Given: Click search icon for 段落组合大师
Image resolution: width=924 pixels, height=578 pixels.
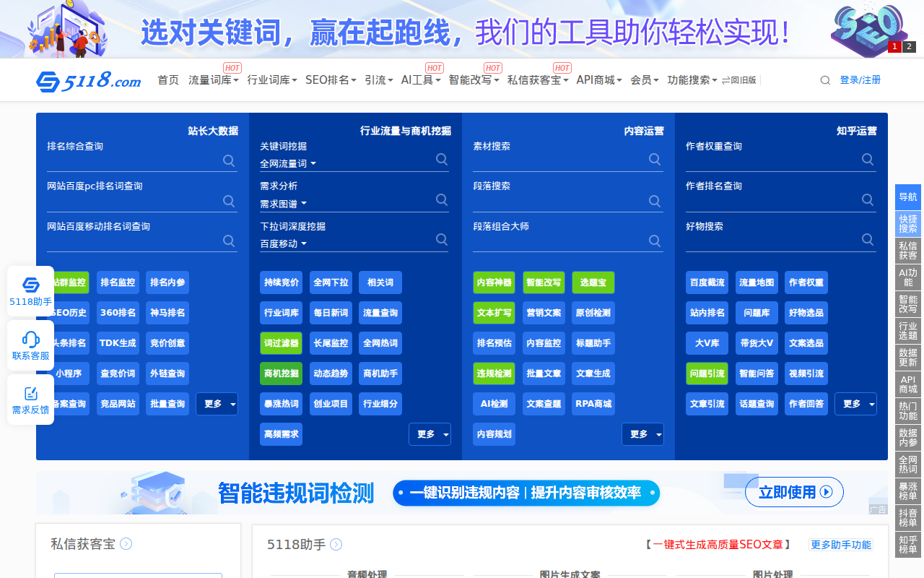Looking at the screenshot, I should point(655,241).
